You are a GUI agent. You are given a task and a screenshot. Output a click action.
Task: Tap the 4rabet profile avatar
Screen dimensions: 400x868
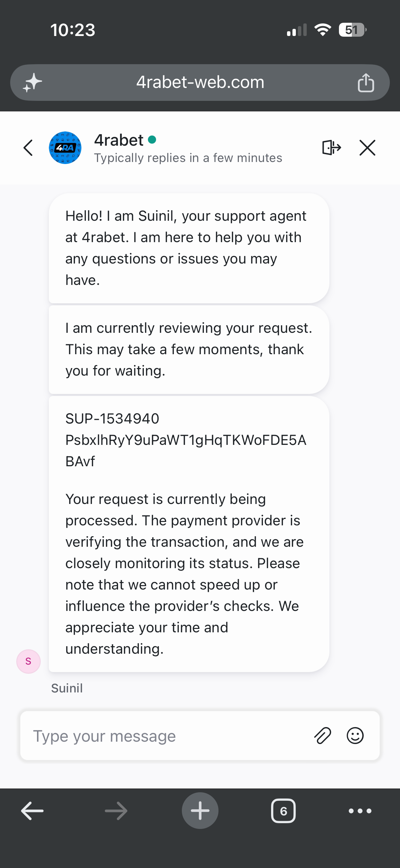click(65, 148)
